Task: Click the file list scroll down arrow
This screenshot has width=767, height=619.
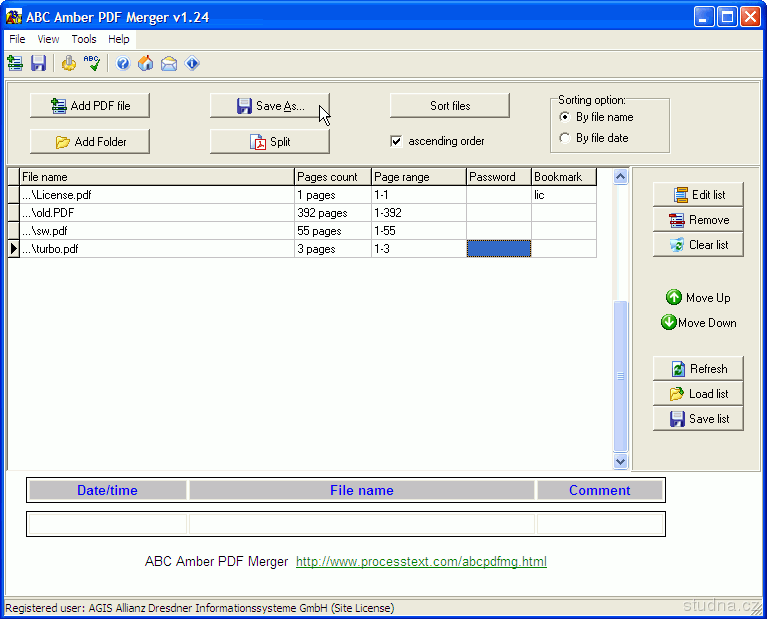Action: coord(620,461)
